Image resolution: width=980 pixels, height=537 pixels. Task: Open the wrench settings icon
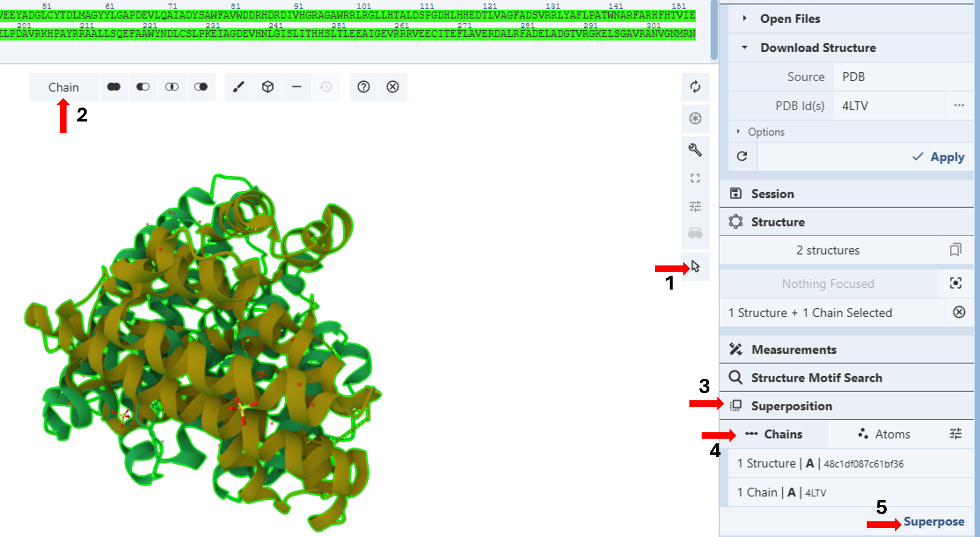click(695, 150)
